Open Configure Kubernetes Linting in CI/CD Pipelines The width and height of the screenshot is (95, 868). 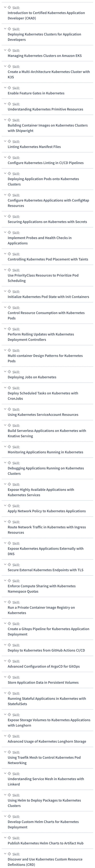tap(46, 163)
